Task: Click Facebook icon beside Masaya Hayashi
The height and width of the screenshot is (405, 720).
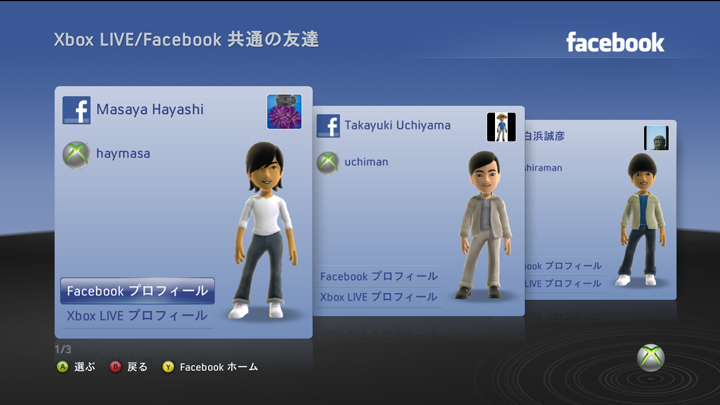Action: point(77,110)
